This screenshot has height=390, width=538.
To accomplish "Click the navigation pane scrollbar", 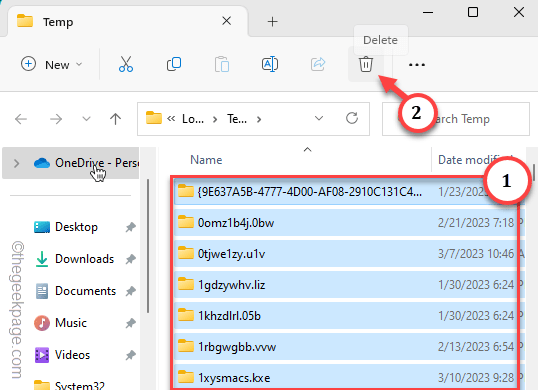I will pos(148,246).
